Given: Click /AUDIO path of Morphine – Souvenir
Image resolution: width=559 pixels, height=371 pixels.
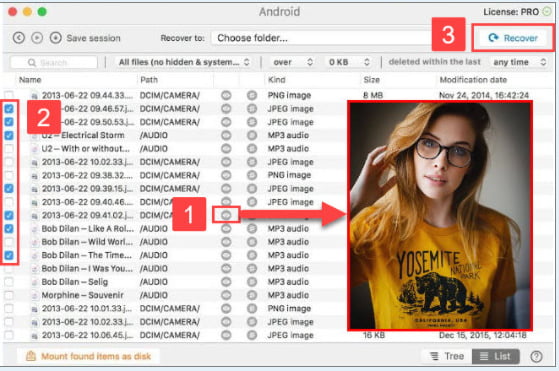Looking at the screenshot, I should [154, 295].
